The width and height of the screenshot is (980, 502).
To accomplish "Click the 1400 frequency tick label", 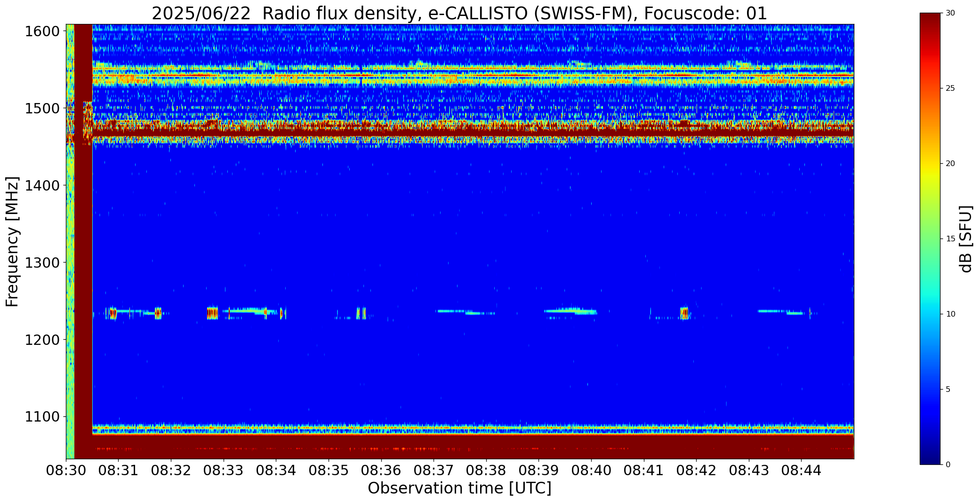I will click(42, 186).
